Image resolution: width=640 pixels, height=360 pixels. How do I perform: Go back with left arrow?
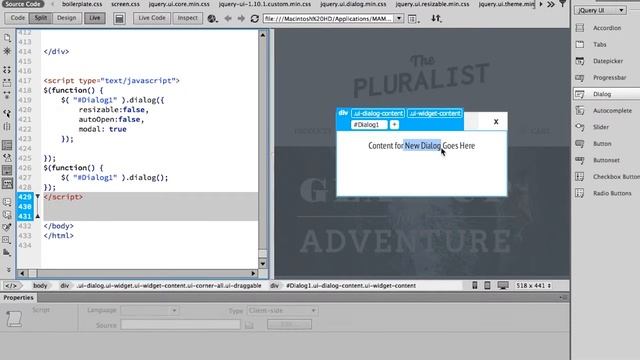point(228,18)
